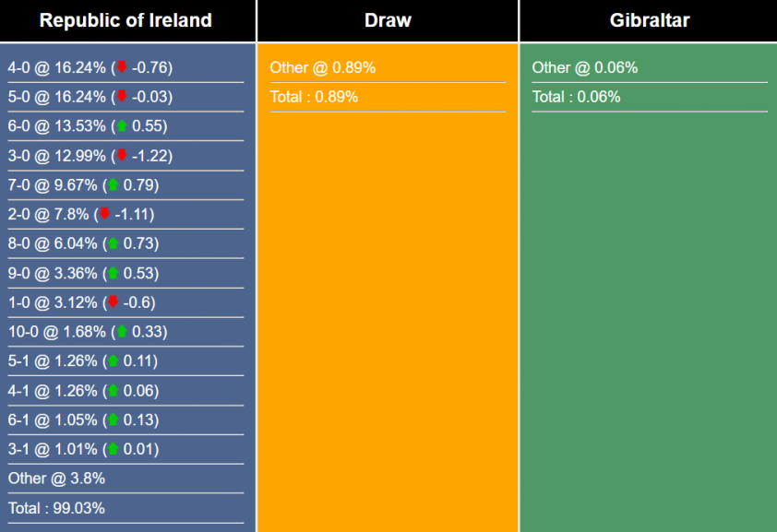
Task: Click the green up arrow beside 3-1
Action: tap(114, 449)
